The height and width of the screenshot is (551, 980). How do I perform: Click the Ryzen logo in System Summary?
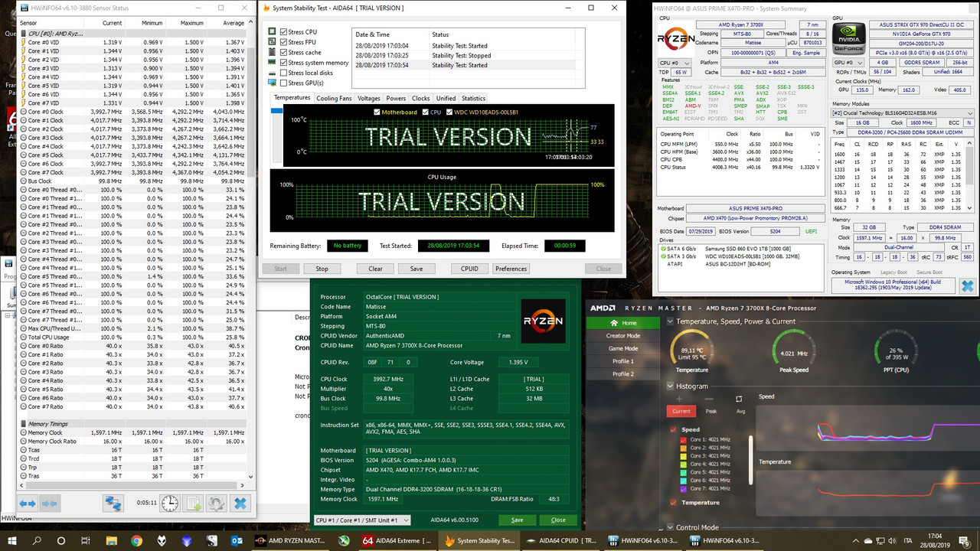[677, 39]
